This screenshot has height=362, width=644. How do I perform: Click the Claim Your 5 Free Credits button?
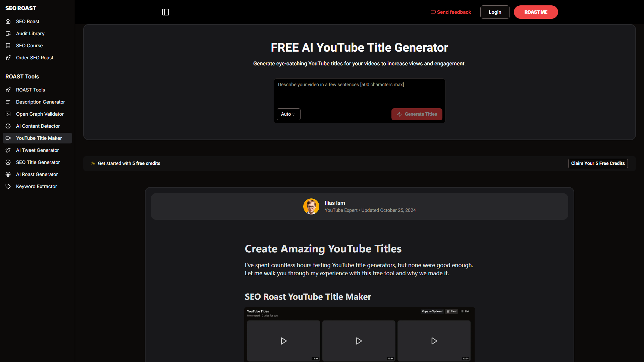pyautogui.click(x=598, y=163)
